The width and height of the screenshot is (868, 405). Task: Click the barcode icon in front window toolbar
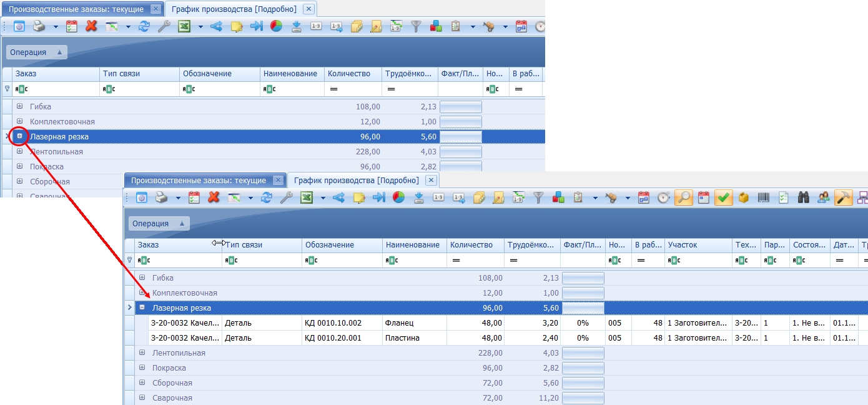[764, 197]
